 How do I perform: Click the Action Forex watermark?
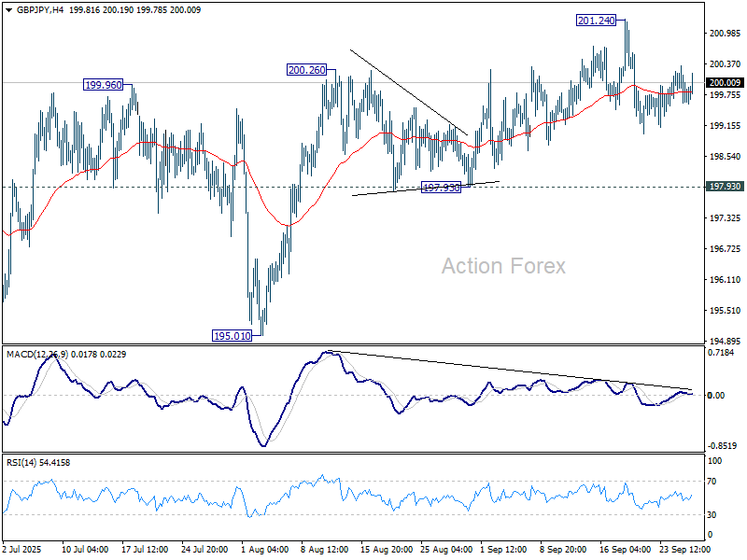tap(503, 267)
